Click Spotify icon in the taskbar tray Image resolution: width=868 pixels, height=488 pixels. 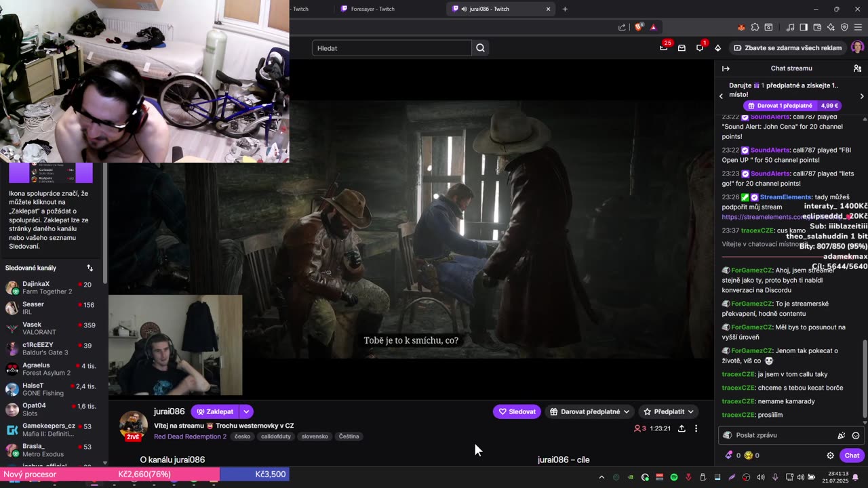pos(674,477)
